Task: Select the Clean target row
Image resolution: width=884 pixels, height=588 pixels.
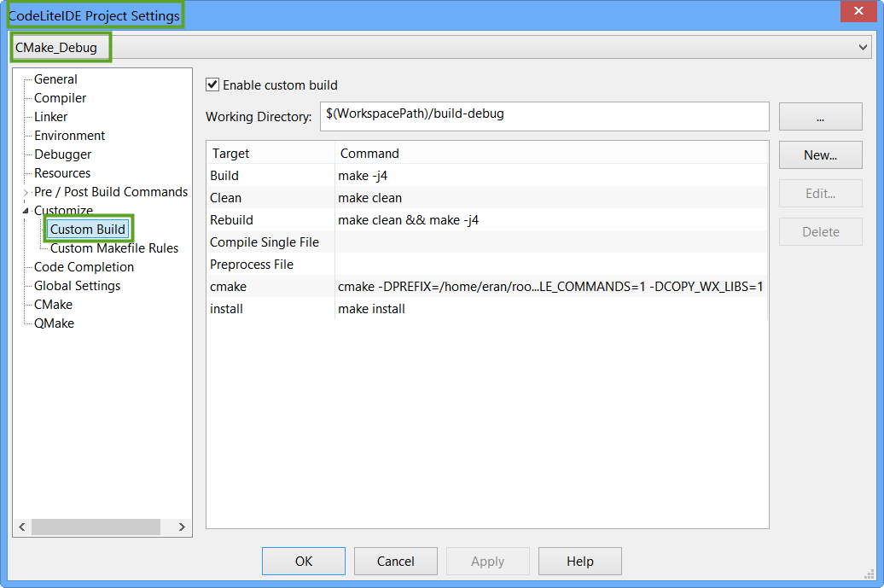Action: point(487,198)
